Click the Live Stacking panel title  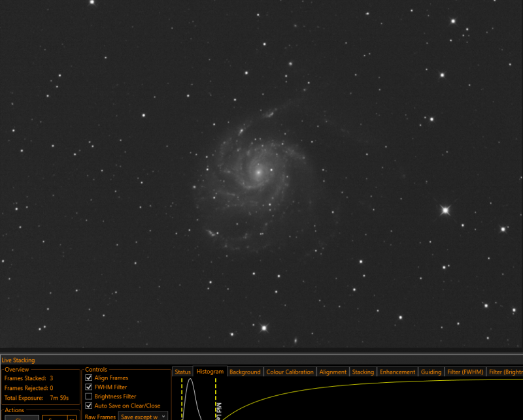tap(18, 360)
